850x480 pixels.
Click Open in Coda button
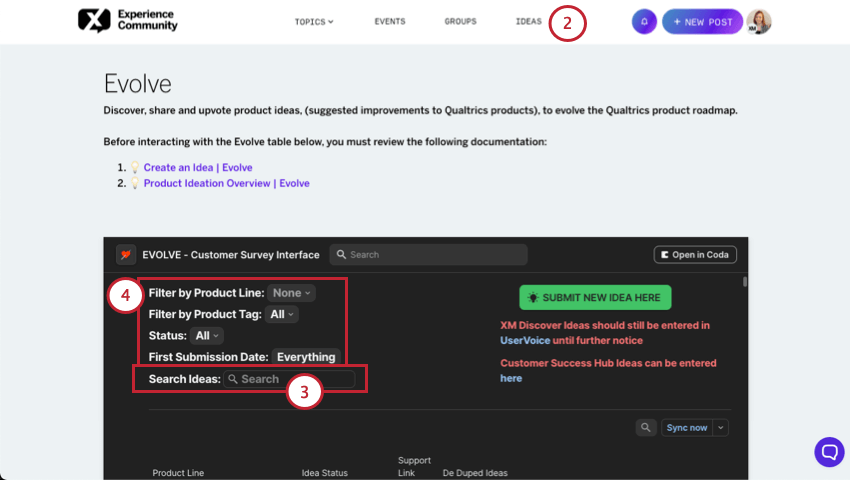[x=695, y=254]
